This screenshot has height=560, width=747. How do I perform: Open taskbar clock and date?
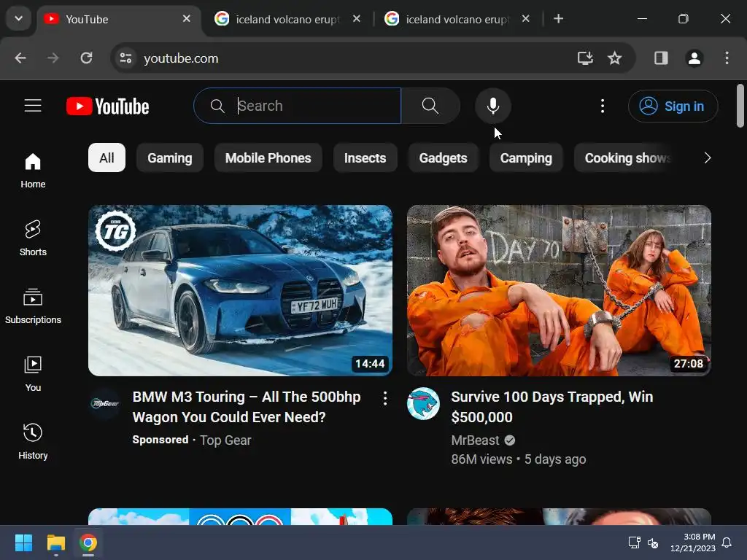coord(693,542)
